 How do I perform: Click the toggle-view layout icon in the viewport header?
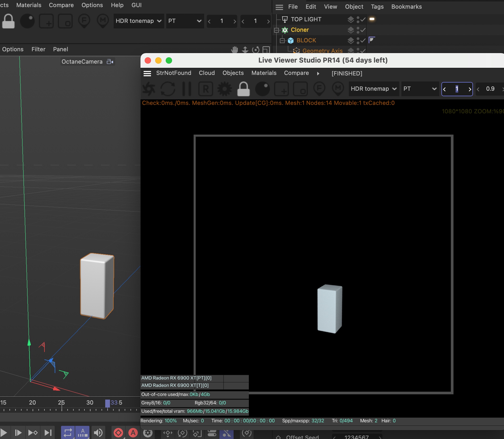266,49
